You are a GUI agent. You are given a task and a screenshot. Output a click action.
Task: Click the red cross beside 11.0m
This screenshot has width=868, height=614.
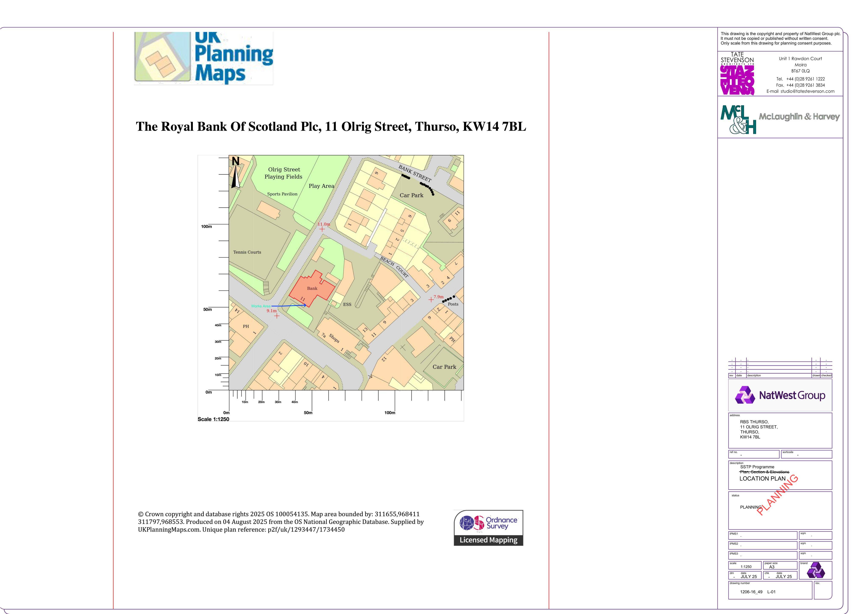click(322, 229)
